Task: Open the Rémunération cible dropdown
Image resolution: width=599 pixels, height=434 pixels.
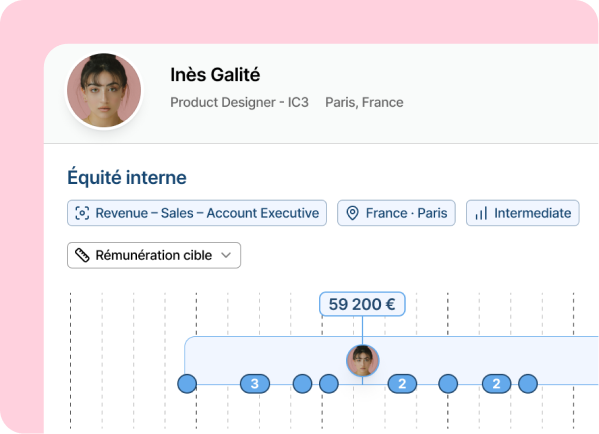Action: tap(154, 255)
